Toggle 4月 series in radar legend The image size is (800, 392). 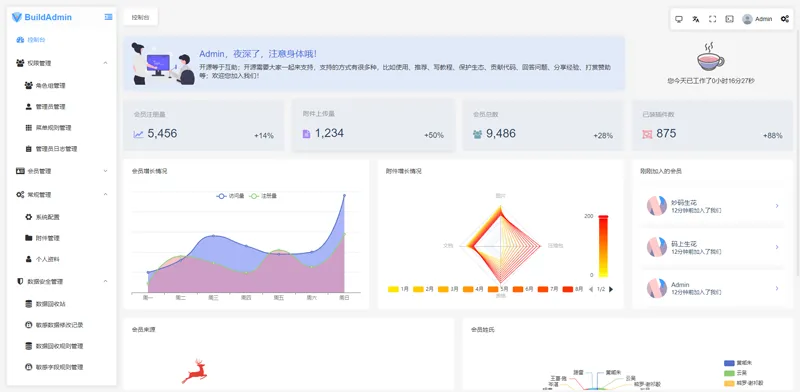coord(473,289)
